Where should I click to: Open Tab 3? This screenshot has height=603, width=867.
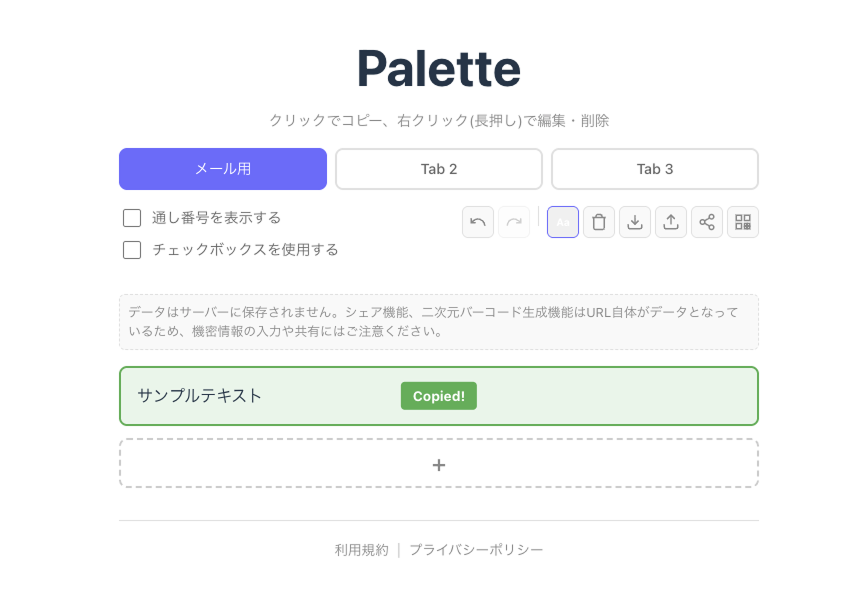coord(654,169)
